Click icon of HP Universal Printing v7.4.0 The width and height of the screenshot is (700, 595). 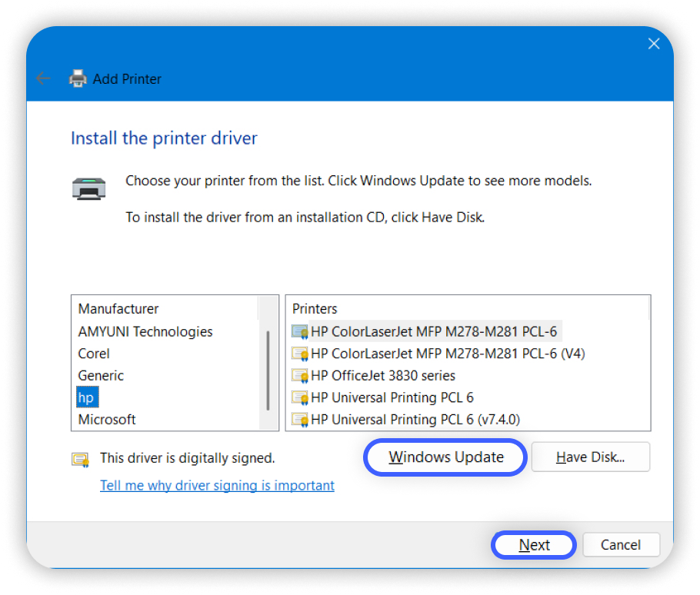pyautogui.click(x=299, y=420)
